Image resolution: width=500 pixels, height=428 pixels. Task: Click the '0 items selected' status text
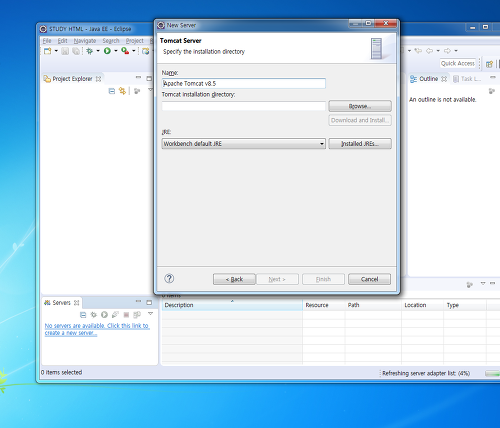click(x=62, y=372)
